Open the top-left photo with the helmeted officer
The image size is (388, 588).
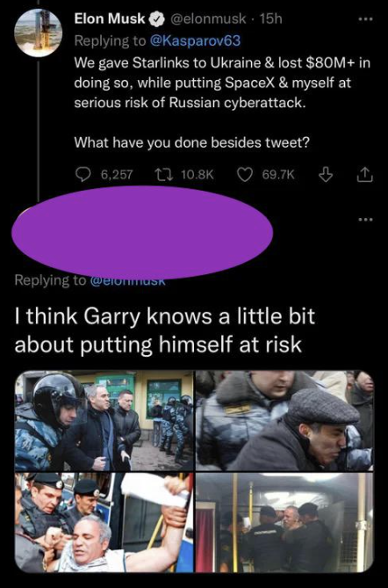tap(104, 420)
